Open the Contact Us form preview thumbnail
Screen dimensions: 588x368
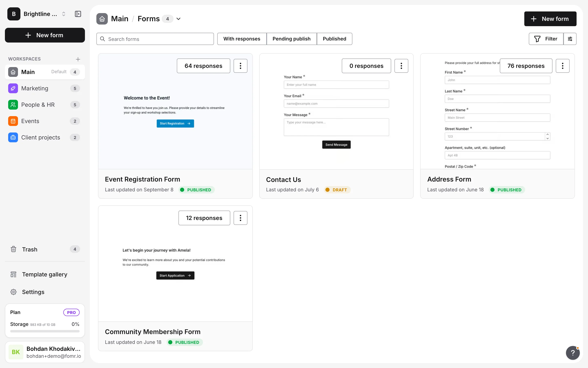pyautogui.click(x=336, y=111)
